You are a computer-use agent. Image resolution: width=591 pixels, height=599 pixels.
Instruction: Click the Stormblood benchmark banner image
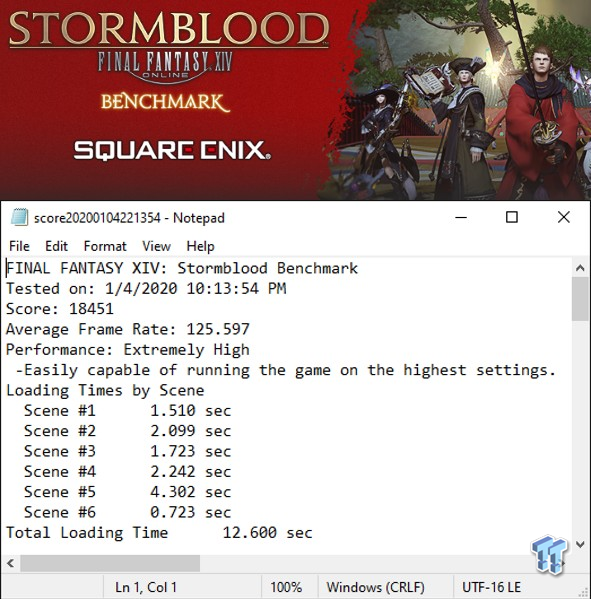[295, 100]
